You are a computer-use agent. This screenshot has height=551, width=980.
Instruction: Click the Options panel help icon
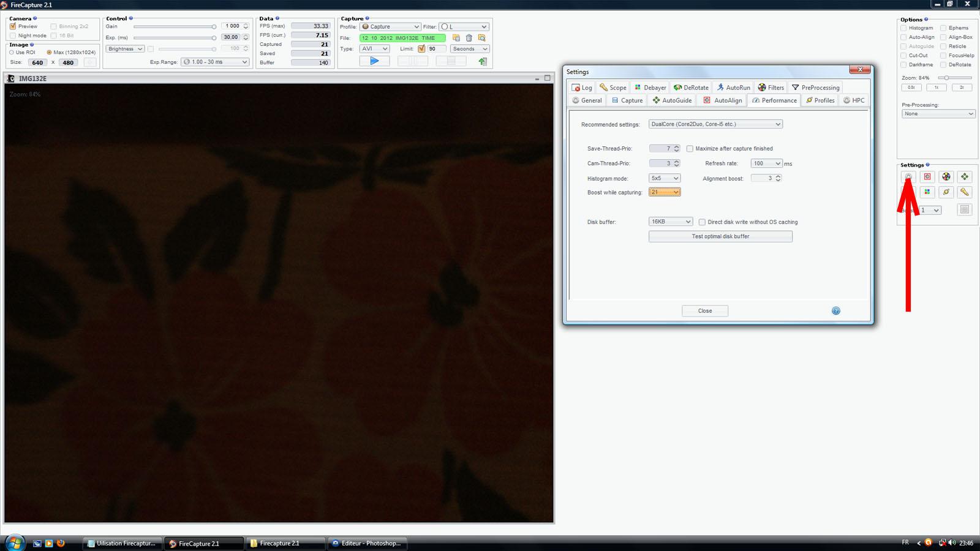[926, 19]
